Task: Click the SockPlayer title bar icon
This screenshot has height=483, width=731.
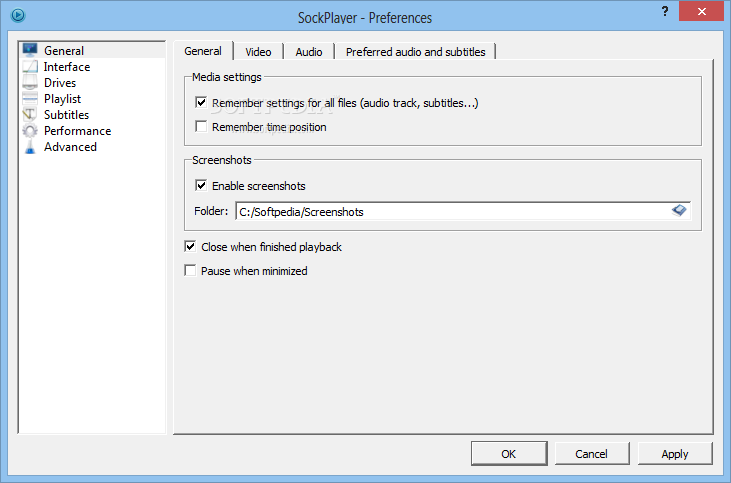Action: pyautogui.click(x=18, y=15)
